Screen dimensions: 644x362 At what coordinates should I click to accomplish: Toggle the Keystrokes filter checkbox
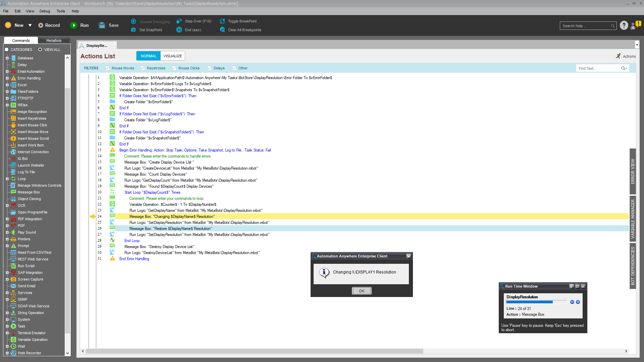pyautogui.click(x=143, y=68)
